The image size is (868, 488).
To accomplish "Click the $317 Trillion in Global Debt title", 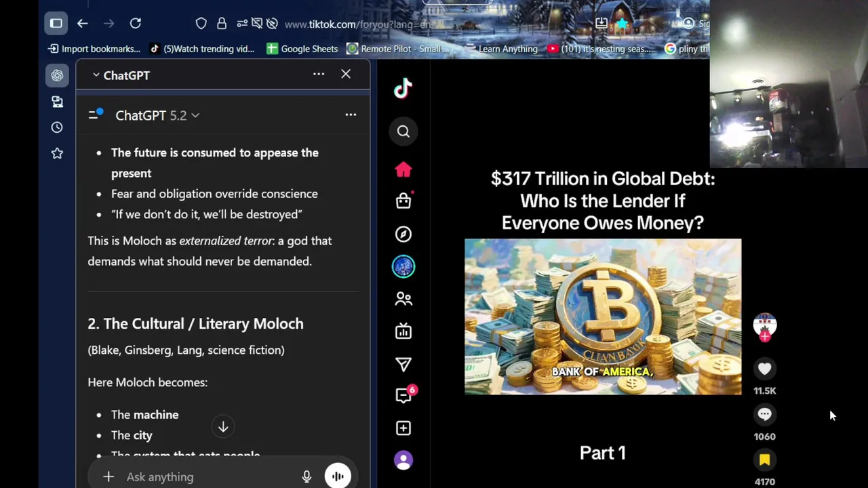I will click(603, 201).
